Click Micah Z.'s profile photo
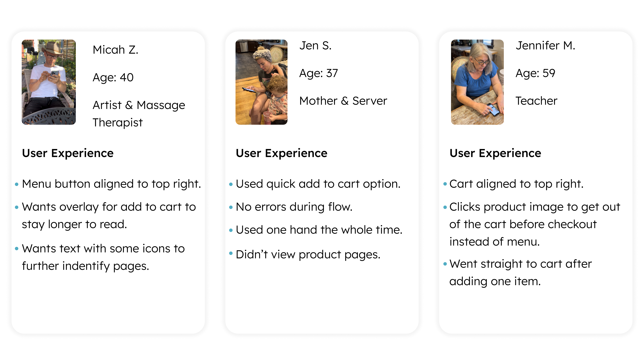Image resolution: width=644 pixels, height=346 pixels. pos(49,82)
